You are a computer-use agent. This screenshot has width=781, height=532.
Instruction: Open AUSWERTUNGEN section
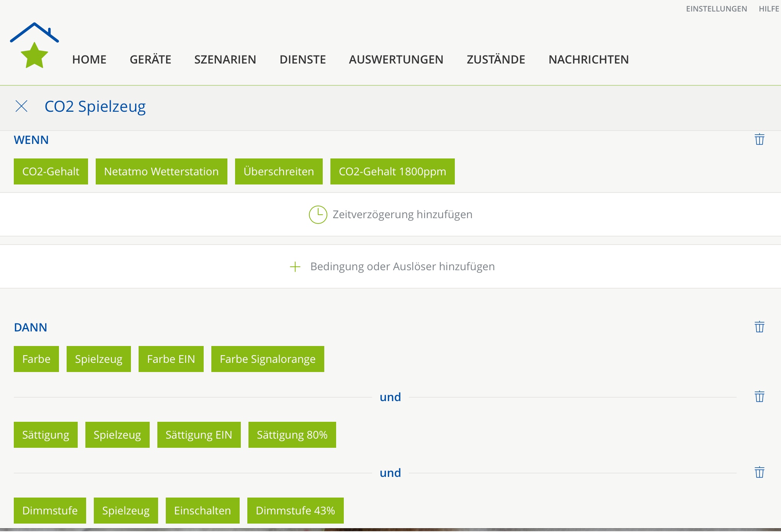click(396, 59)
